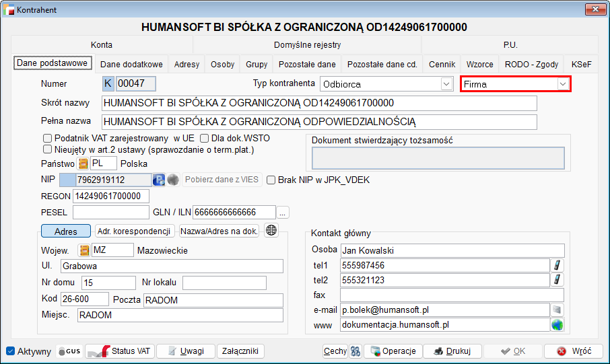610x364 pixels.
Task: Open the RODO - Zgody tab
Action: (x=531, y=65)
